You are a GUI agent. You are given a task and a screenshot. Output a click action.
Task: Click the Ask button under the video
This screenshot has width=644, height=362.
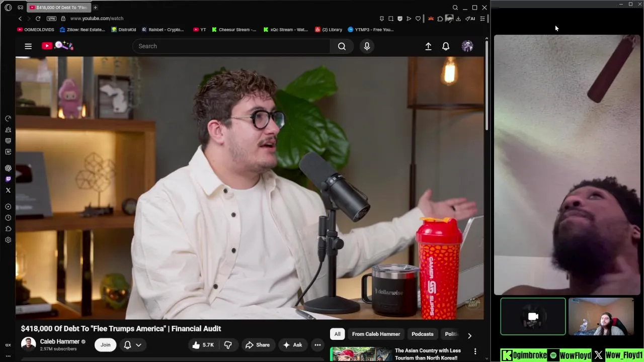tap(292, 345)
